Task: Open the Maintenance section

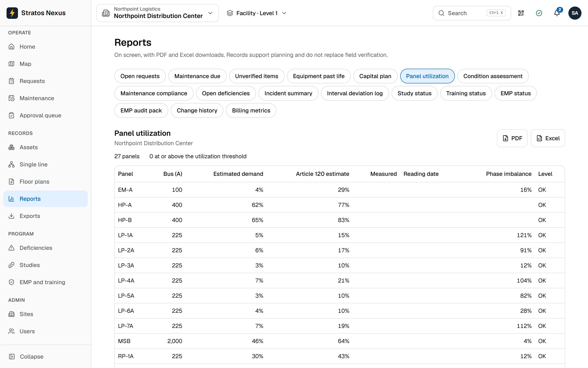Action: (x=46, y=98)
